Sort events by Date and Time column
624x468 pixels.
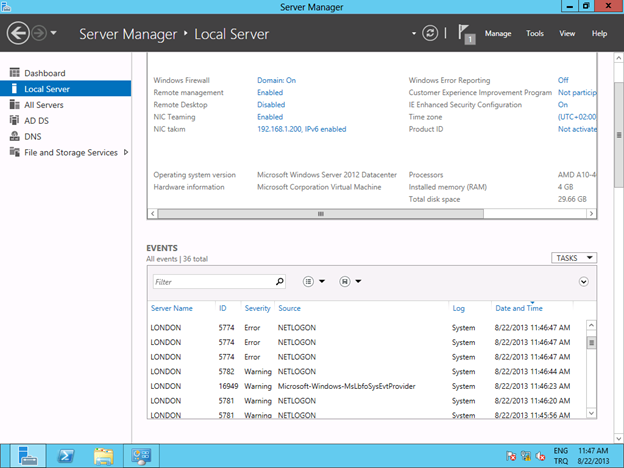click(x=519, y=308)
